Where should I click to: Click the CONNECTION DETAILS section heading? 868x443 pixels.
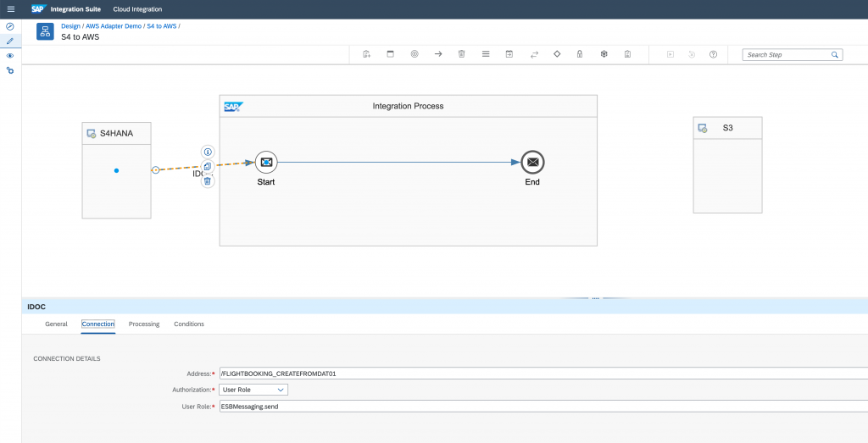[x=67, y=359]
